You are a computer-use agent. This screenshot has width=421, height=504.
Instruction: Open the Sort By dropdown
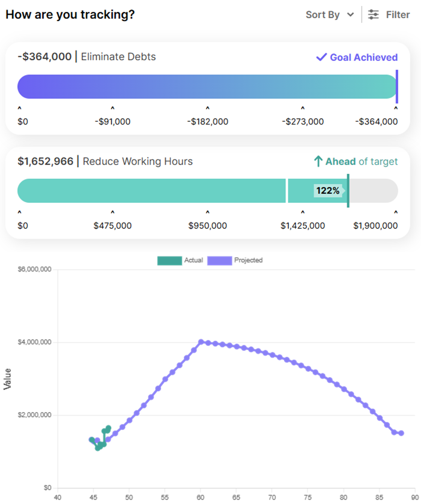pyautogui.click(x=330, y=15)
